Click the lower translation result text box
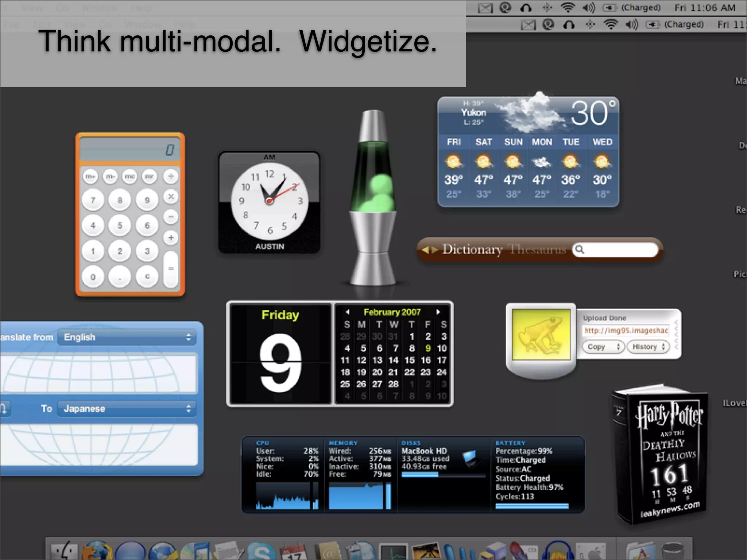This screenshot has height=560, width=747. coord(98,445)
